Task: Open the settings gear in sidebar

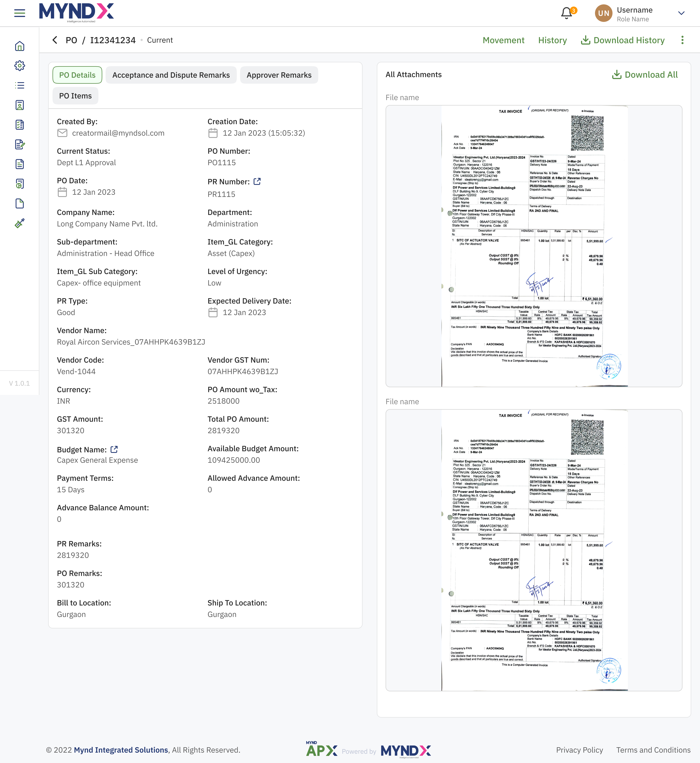Action: [20, 66]
